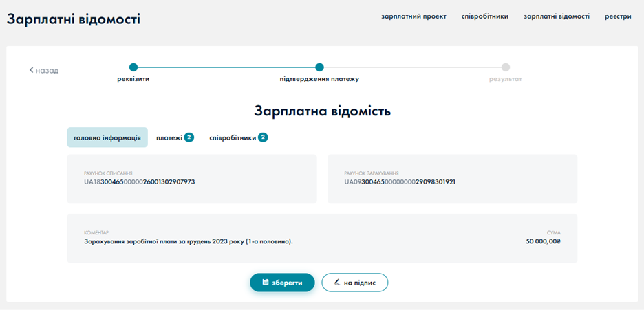Select the підтвердження платежу step circle
Image resolution: width=644 pixels, height=310 pixels.
click(x=319, y=67)
